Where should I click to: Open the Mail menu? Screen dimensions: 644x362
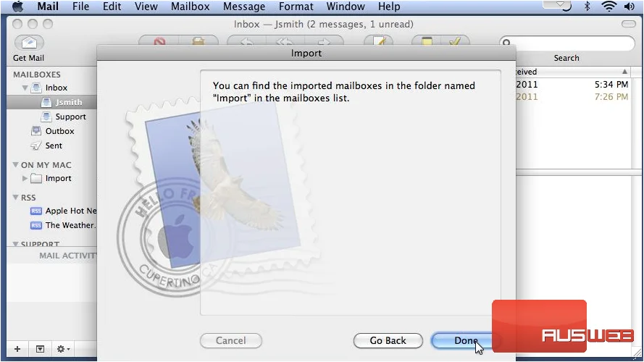coord(48,7)
